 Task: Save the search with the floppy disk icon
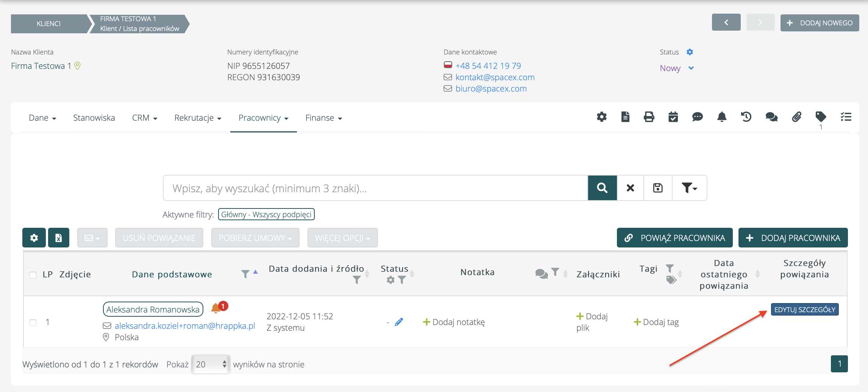pos(658,188)
